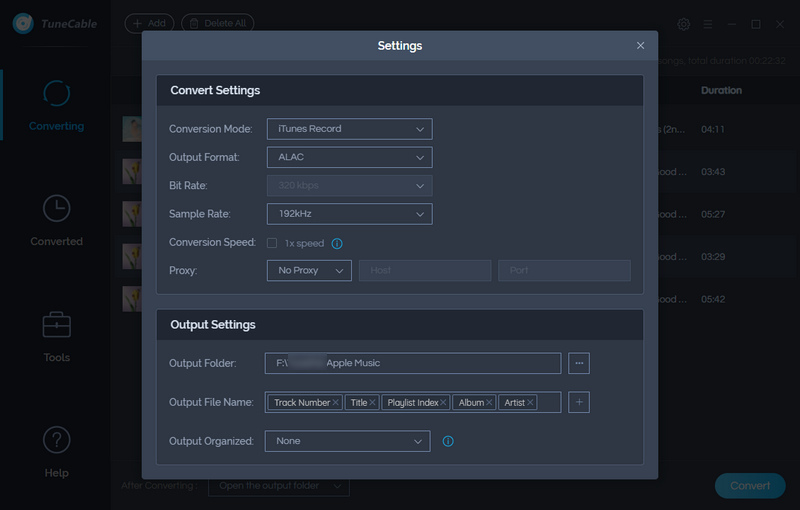This screenshot has height=510, width=800.
Task: Click the proxy Port field
Action: tap(564, 271)
